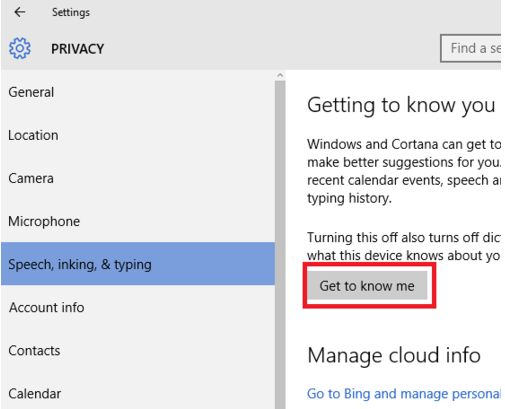Click the Get to know me button

click(x=367, y=286)
